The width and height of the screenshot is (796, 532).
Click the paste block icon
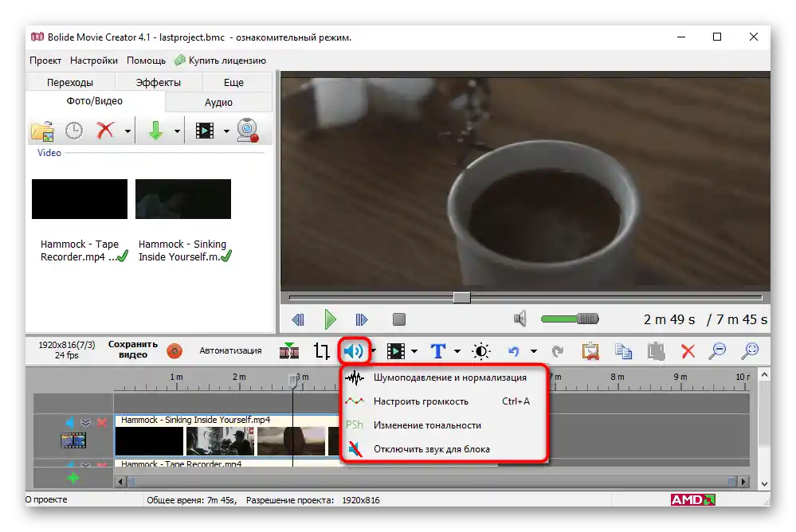(656, 350)
